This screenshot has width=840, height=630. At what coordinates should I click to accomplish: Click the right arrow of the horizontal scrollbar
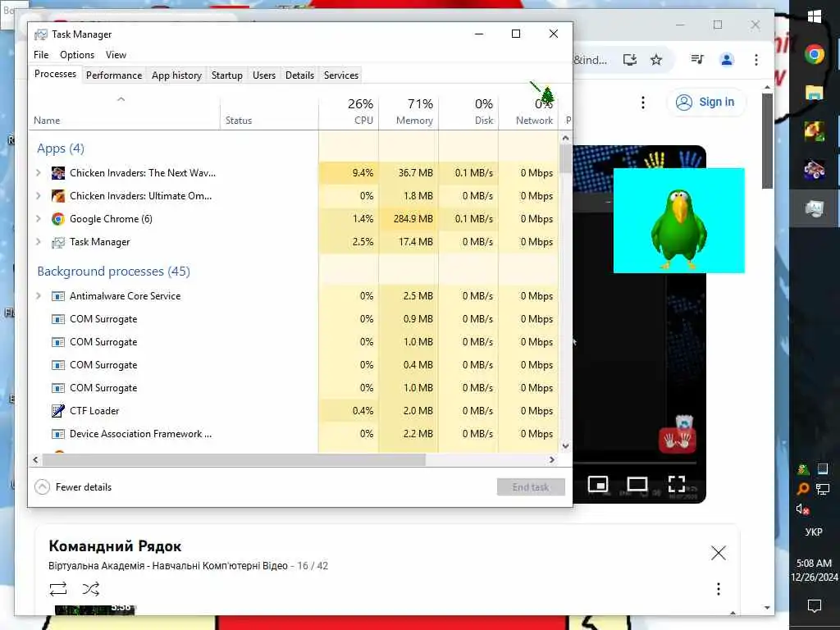(x=552, y=459)
